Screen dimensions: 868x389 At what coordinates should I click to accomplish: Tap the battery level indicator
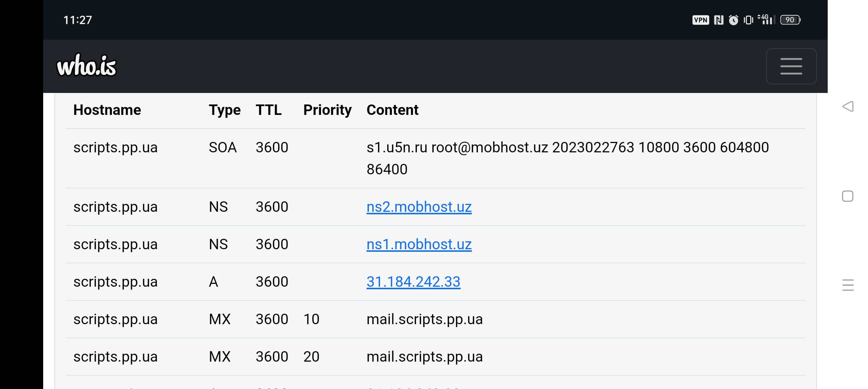[790, 20]
